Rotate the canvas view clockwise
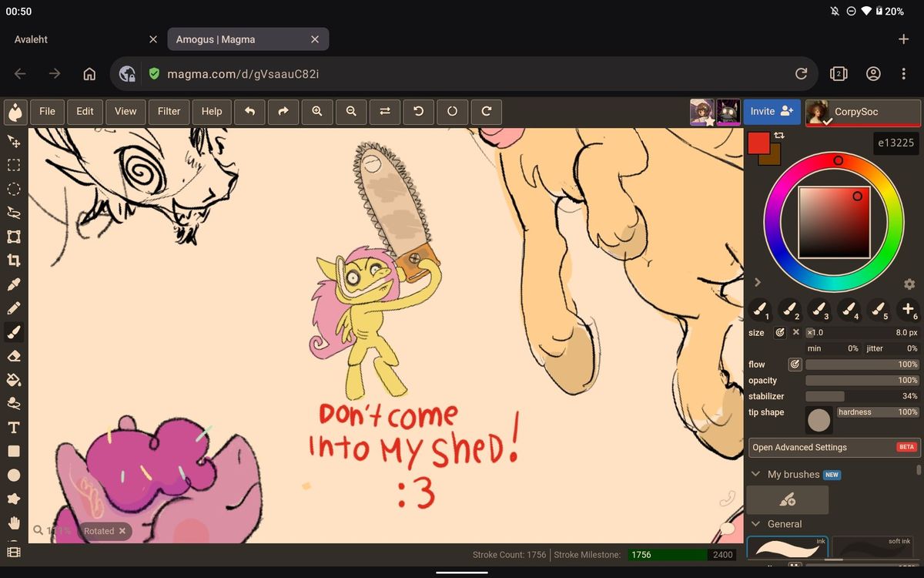 coord(487,112)
